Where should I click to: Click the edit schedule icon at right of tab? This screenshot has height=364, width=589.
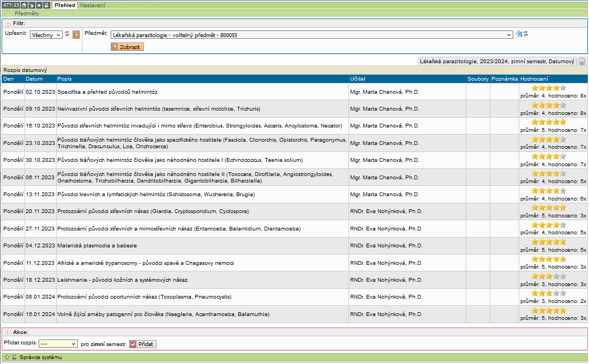point(582,62)
